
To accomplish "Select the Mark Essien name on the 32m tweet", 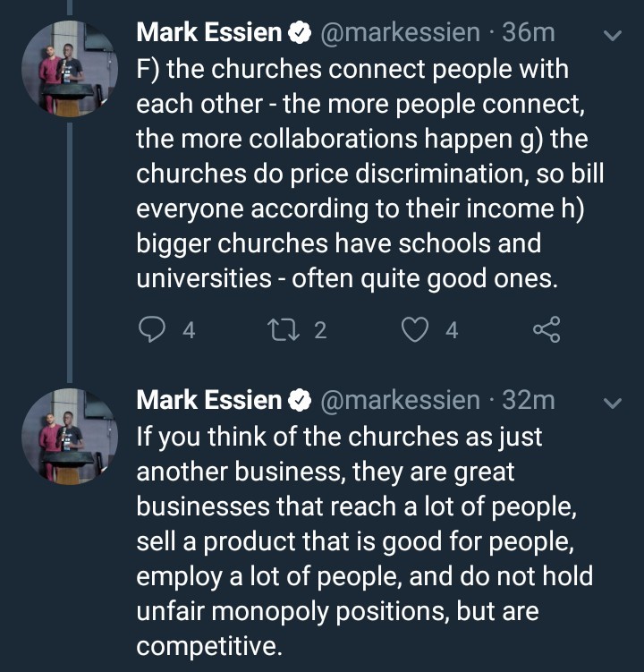I will coord(209,400).
